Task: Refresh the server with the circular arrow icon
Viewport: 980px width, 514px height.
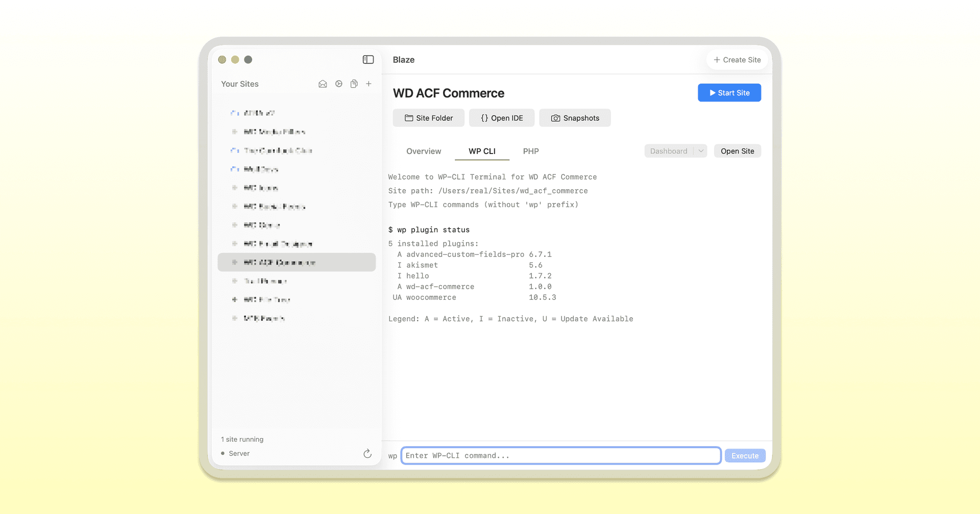Action: pyautogui.click(x=367, y=453)
